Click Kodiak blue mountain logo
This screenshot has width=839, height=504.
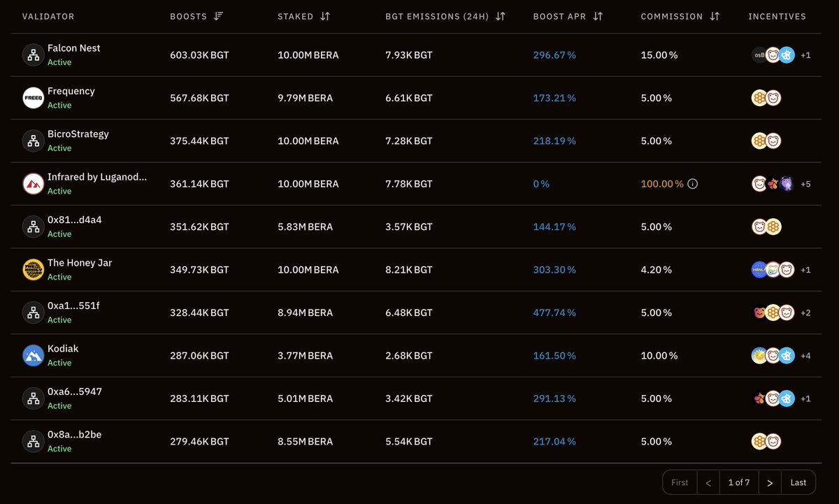click(x=33, y=355)
